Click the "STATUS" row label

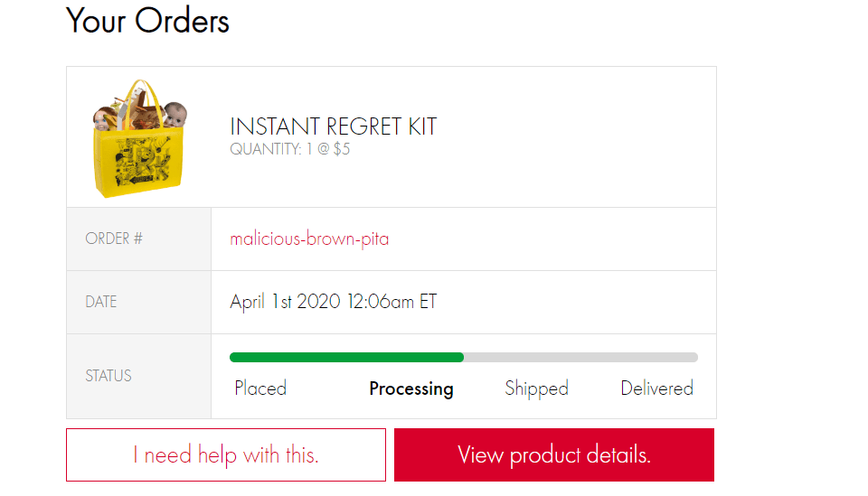click(x=108, y=376)
